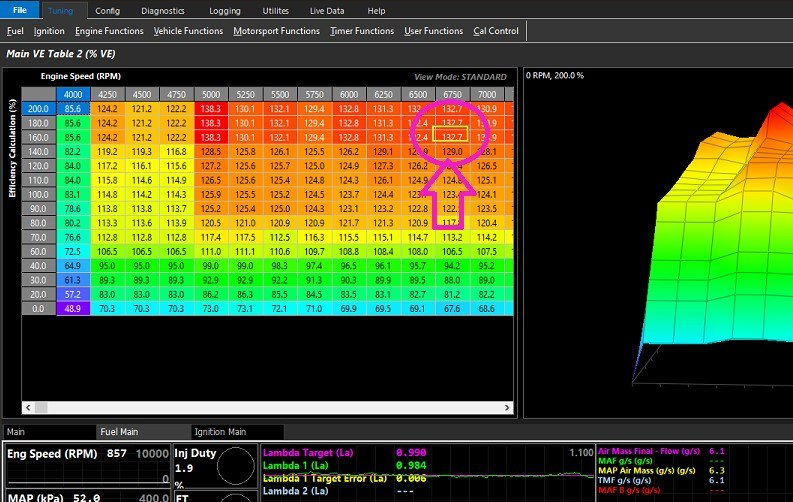Switch to Live Data tab
Screen dimensions: 793x502
pos(327,11)
